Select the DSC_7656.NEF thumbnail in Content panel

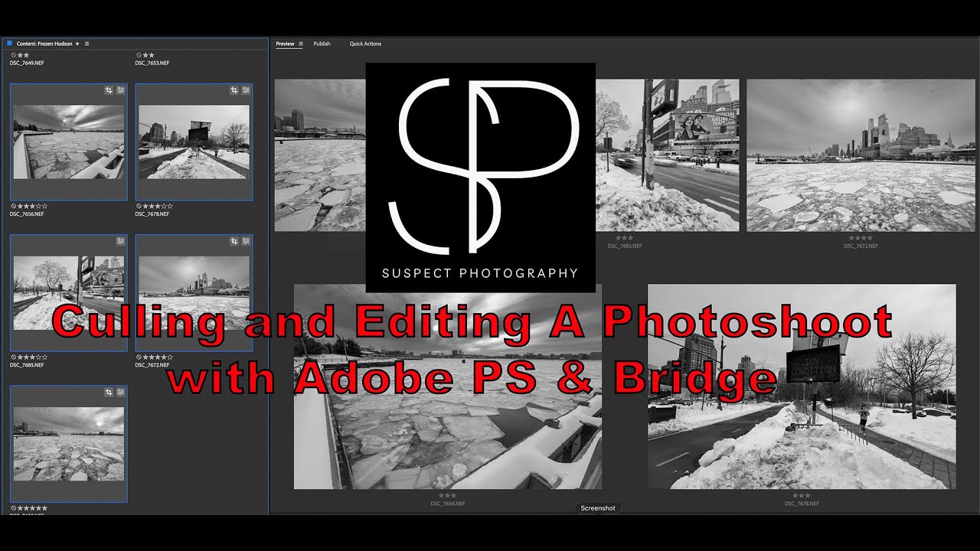[x=69, y=142]
